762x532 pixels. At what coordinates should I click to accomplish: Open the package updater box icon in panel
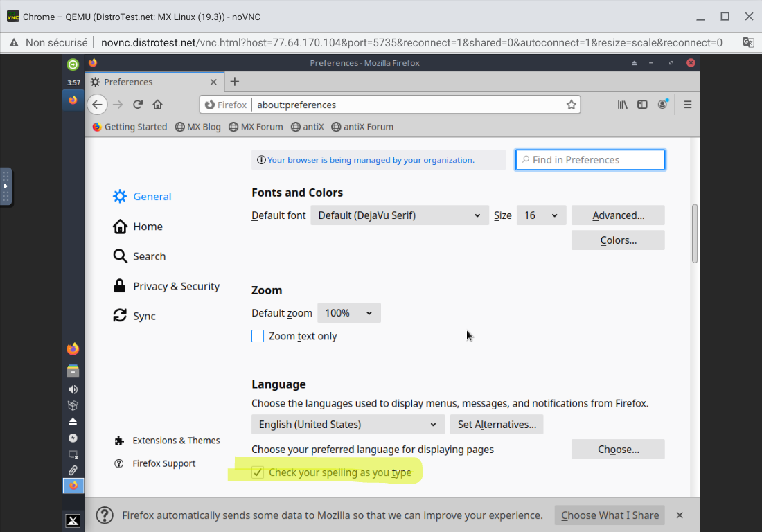(73, 405)
